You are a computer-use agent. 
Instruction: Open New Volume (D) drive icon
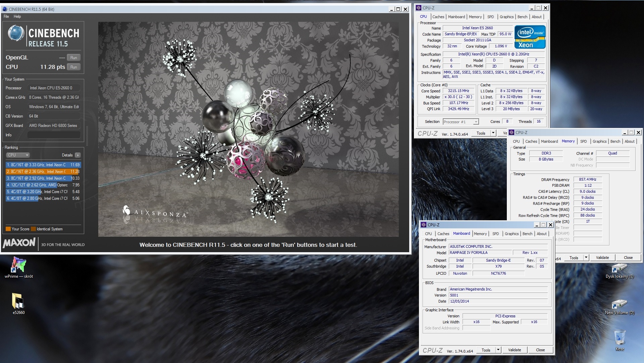[619, 307]
